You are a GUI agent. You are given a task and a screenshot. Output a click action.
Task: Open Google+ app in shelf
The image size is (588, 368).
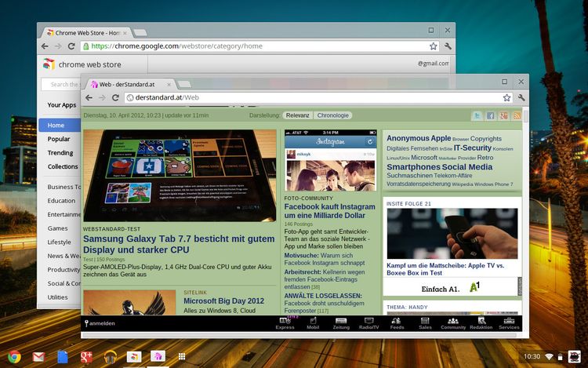[86, 356]
